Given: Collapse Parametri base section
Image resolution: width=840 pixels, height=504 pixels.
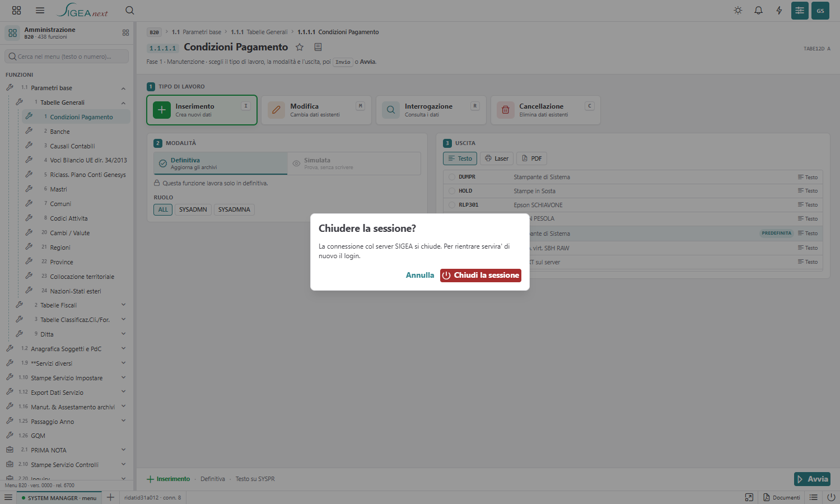Looking at the screenshot, I should pos(123,88).
